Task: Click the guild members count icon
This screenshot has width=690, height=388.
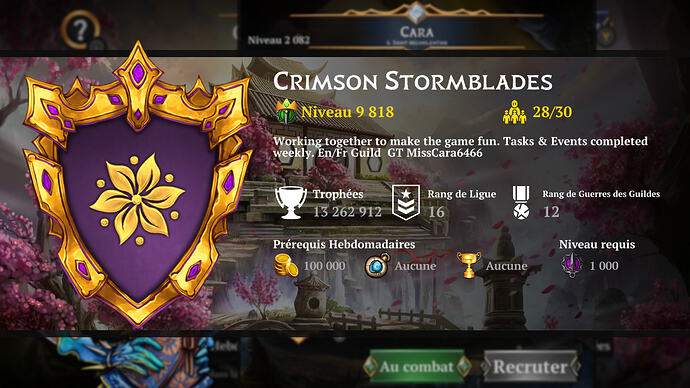Action: (514, 112)
